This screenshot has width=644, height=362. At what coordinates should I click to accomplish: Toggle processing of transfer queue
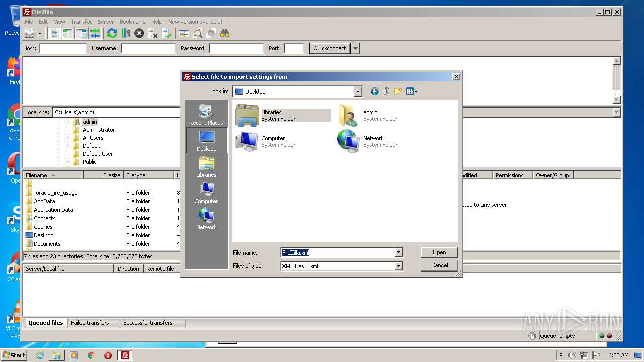tap(126, 33)
